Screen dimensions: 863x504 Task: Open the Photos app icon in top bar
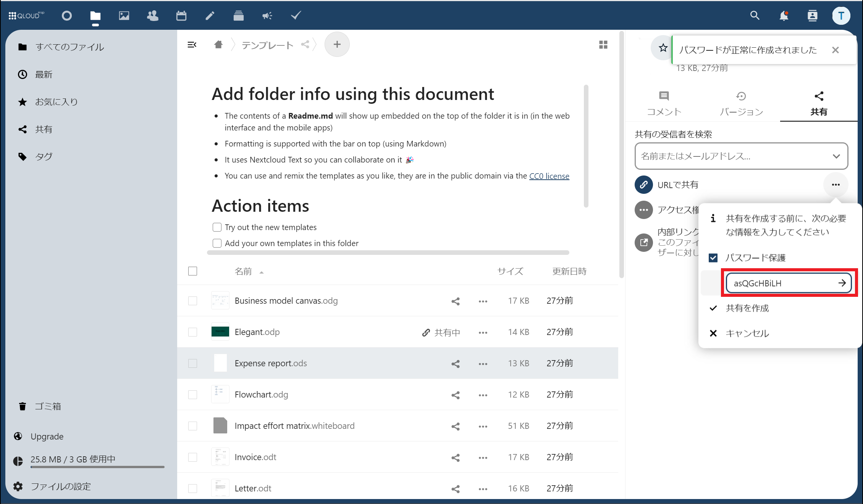pos(124,16)
